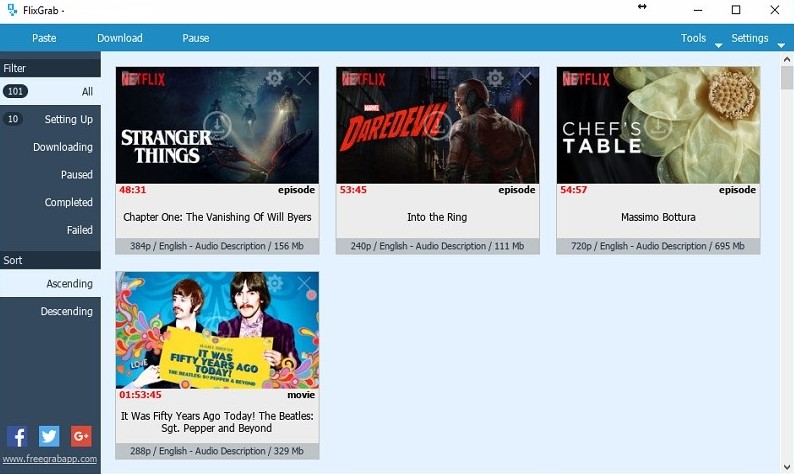Remove the Stranger Things card with X
Viewport: 794px width, 474px height.
click(x=304, y=78)
